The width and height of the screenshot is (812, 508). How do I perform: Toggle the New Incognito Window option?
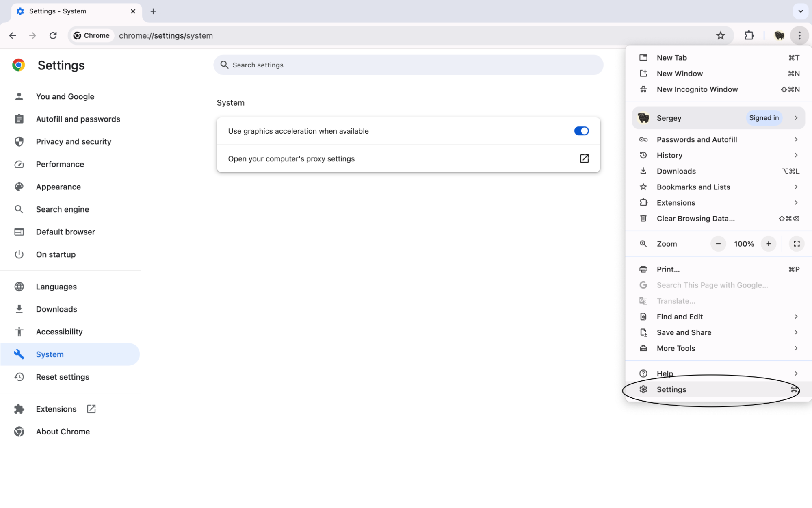coord(697,89)
